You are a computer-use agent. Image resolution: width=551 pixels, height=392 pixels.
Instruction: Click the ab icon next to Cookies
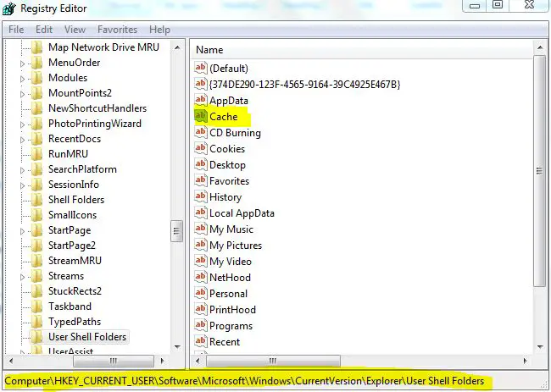[200, 148]
